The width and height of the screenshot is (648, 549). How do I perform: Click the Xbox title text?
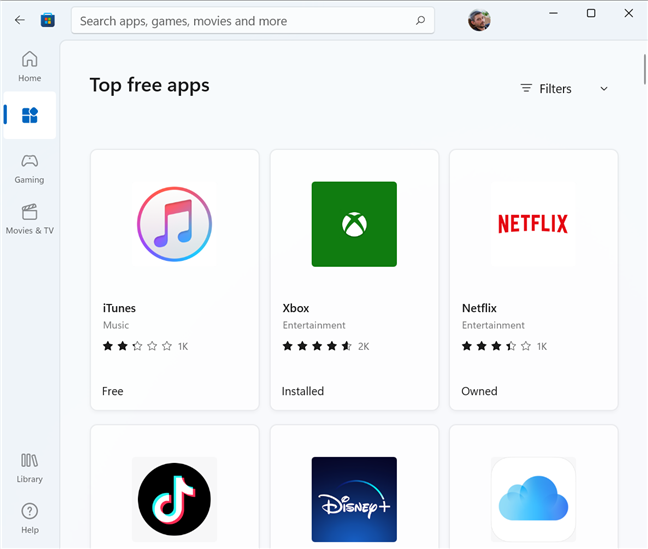[x=296, y=308]
